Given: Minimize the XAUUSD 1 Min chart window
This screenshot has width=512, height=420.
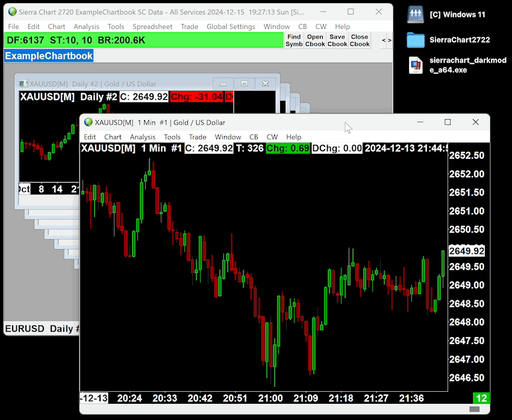Looking at the screenshot, I should [x=420, y=122].
